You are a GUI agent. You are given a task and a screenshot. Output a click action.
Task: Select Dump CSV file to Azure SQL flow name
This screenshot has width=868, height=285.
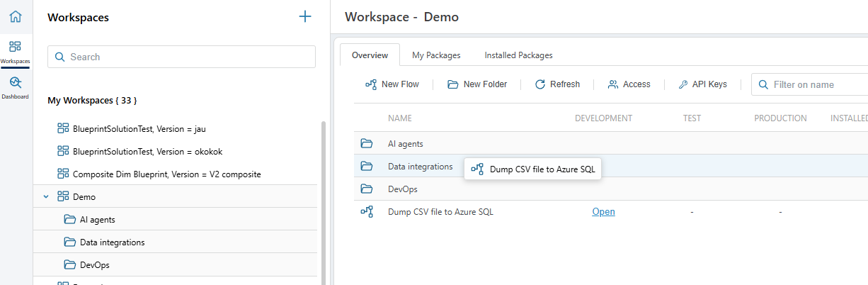tap(440, 212)
